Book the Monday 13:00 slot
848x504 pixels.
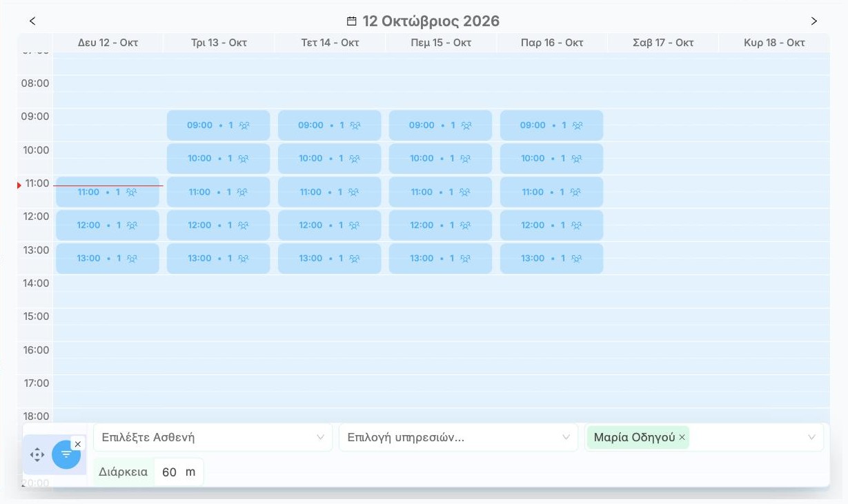coord(108,259)
